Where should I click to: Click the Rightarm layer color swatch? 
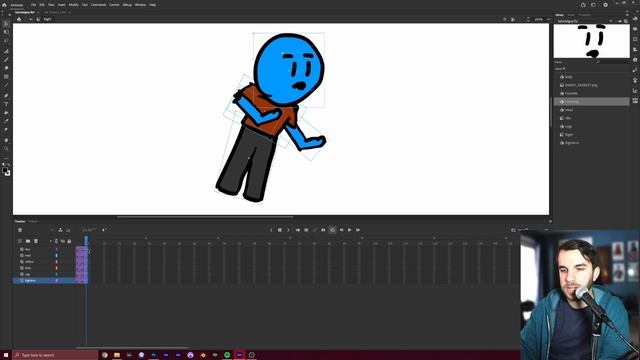tap(57, 281)
